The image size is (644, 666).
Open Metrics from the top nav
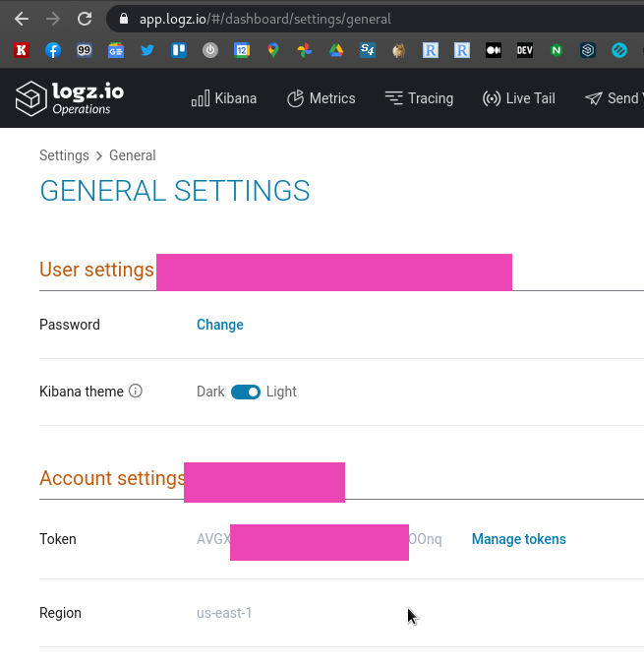(x=321, y=98)
